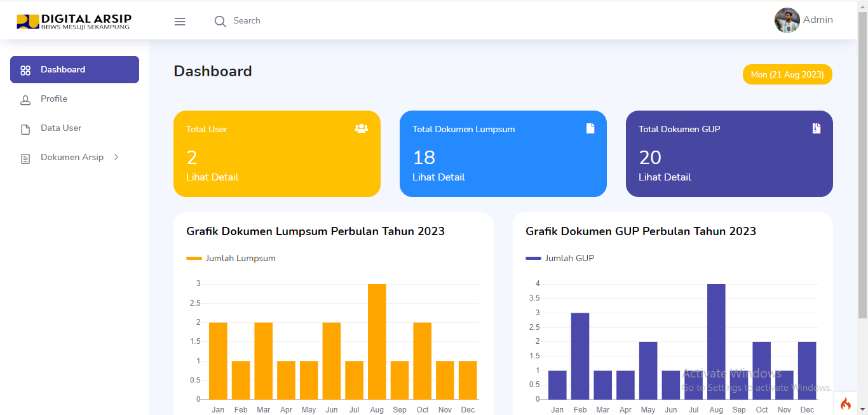The image size is (868, 415).
Task: Click the document icon on Total Dokumen Lumpsum card
Action: tap(590, 128)
